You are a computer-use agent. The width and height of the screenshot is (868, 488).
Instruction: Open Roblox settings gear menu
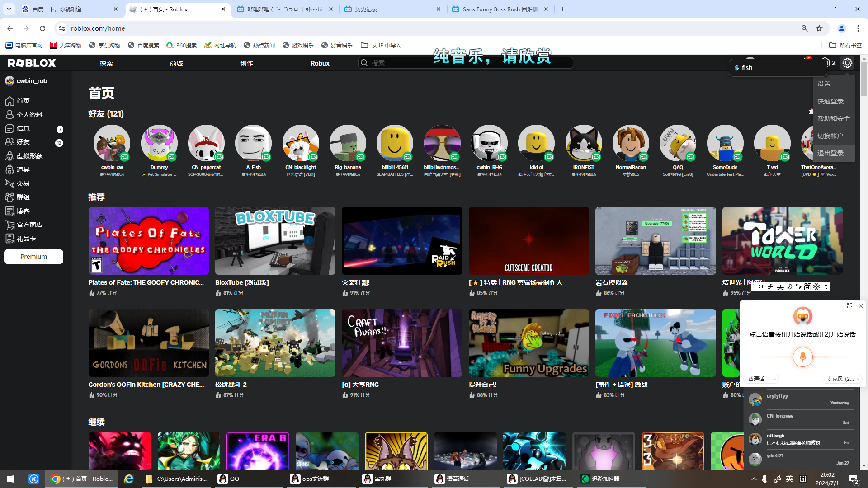pyautogui.click(x=847, y=63)
